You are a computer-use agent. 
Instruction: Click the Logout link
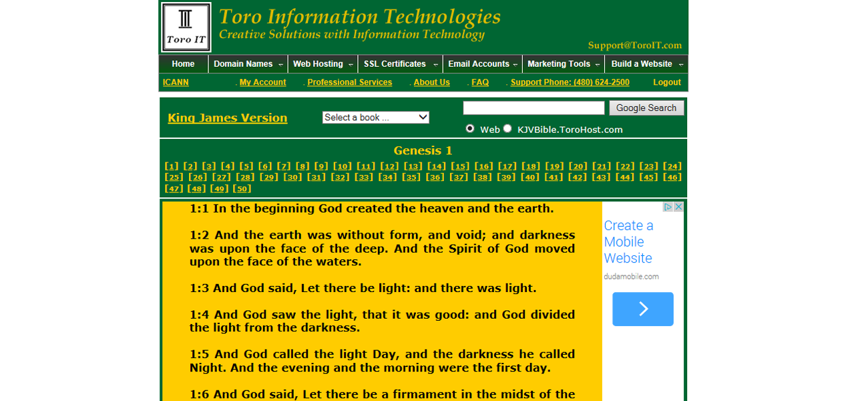coord(667,82)
